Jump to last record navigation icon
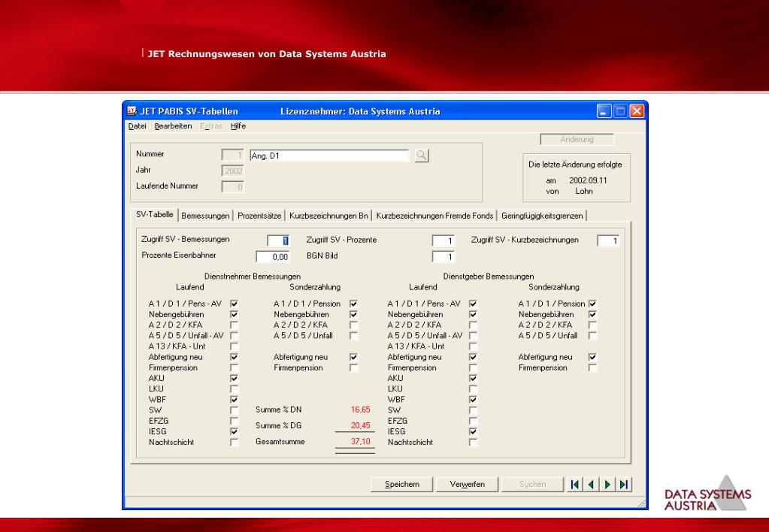Screen dimensions: 769x532 coord(624,485)
